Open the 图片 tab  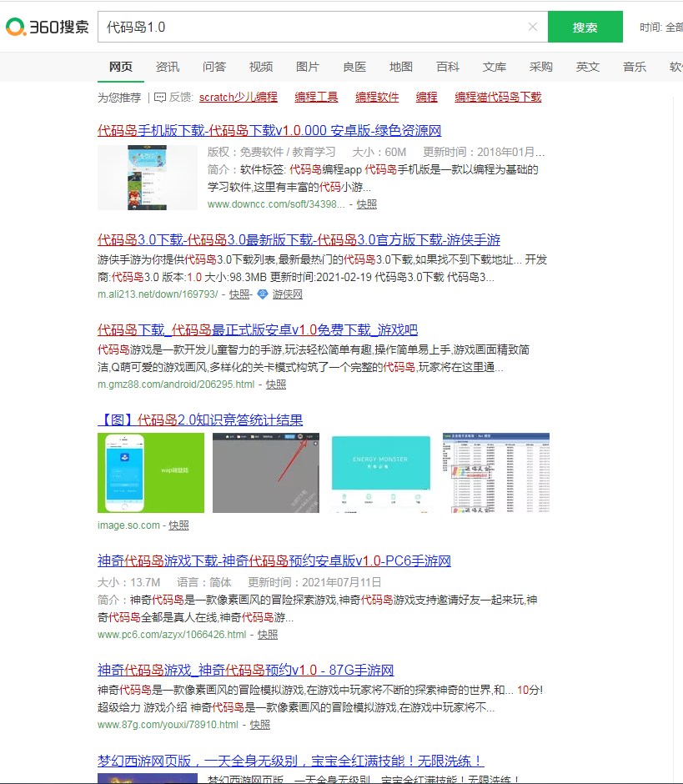click(308, 67)
